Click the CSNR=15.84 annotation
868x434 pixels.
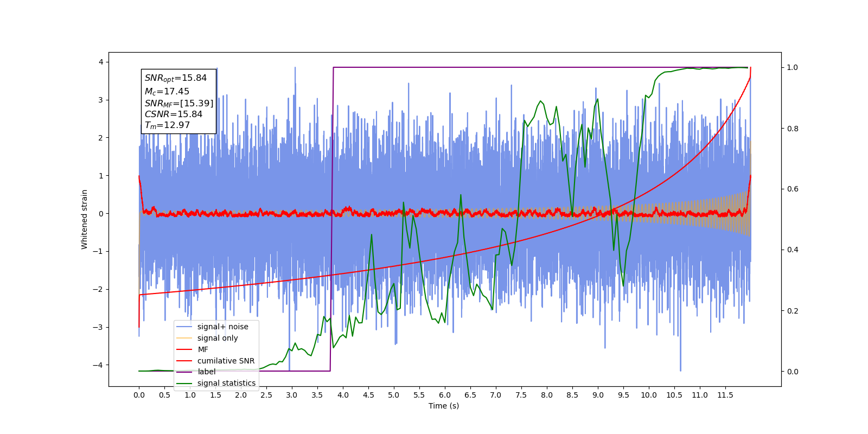pos(174,114)
